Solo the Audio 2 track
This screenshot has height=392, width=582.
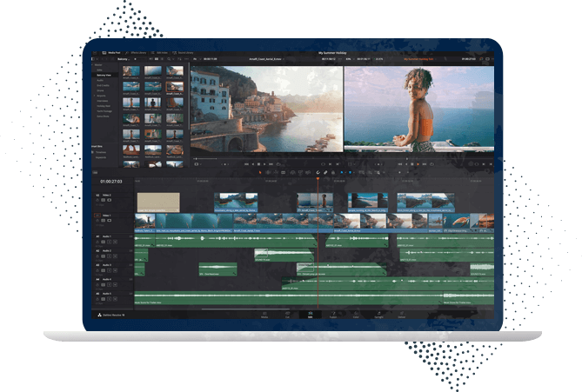pos(108,255)
